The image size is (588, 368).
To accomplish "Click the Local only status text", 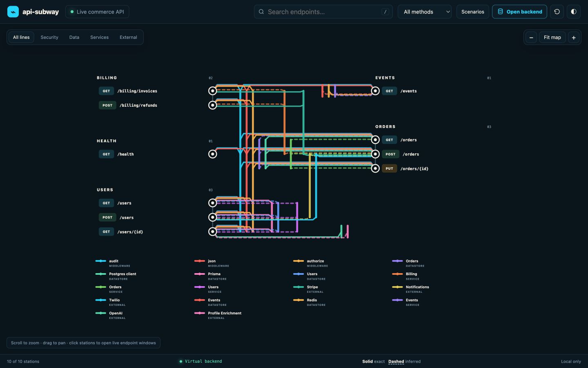I will (571, 361).
